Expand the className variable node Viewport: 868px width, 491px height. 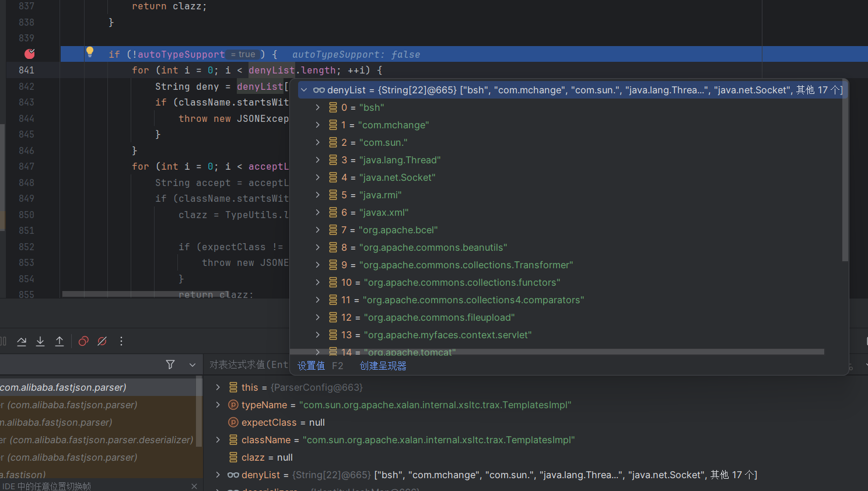(x=218, y=440)
